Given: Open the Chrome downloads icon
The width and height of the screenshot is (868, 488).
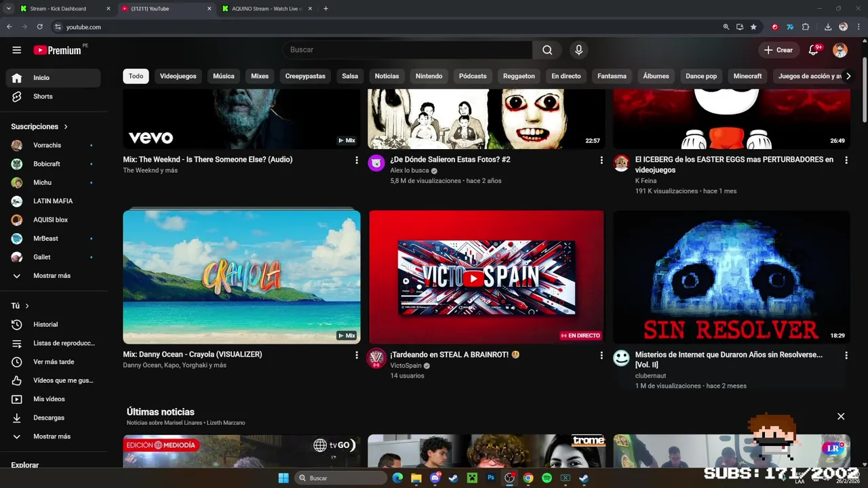Looking at the screenshot, I should [x=828, y=27].
